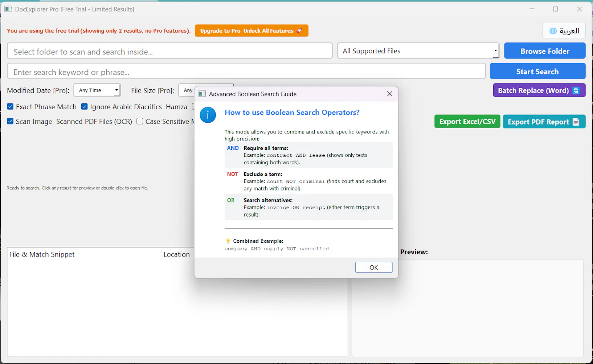Click 'company AND supply NOT cancelled' example text

pos(276,249)
